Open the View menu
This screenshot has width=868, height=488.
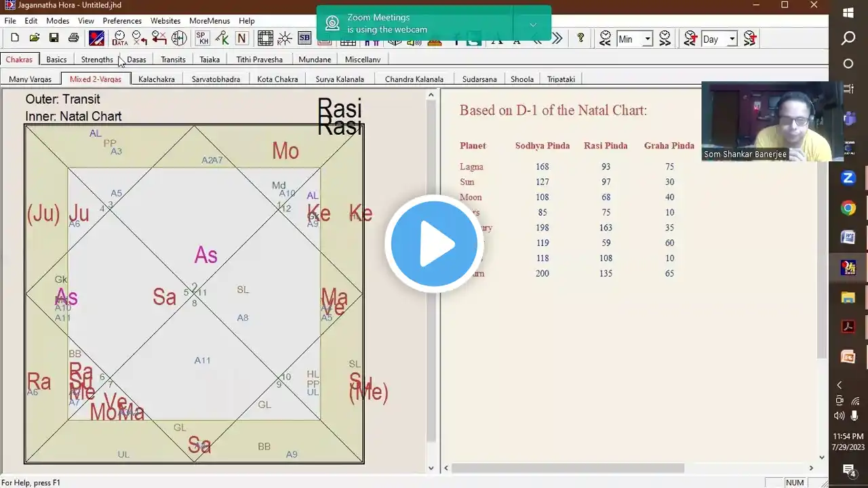(86, 21)
